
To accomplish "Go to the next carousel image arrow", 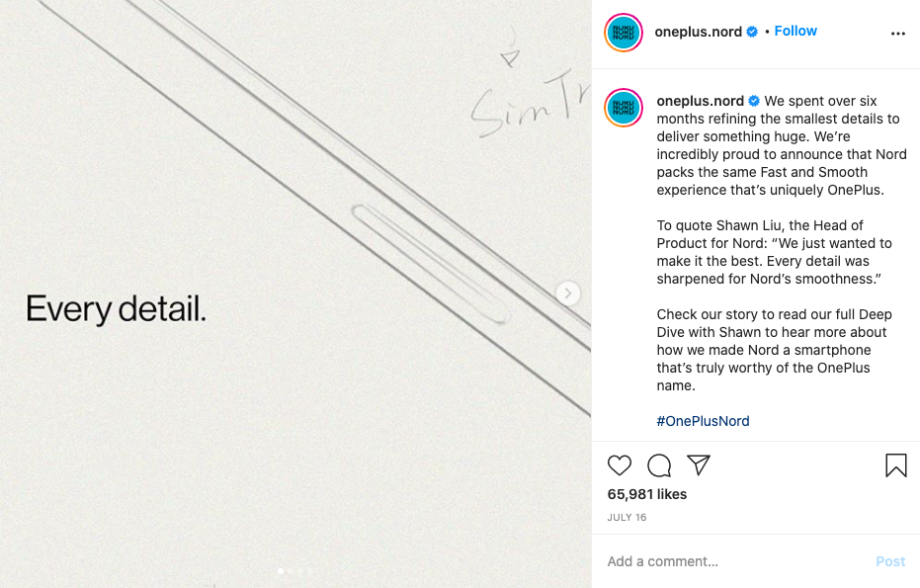I will click(567, 294).
